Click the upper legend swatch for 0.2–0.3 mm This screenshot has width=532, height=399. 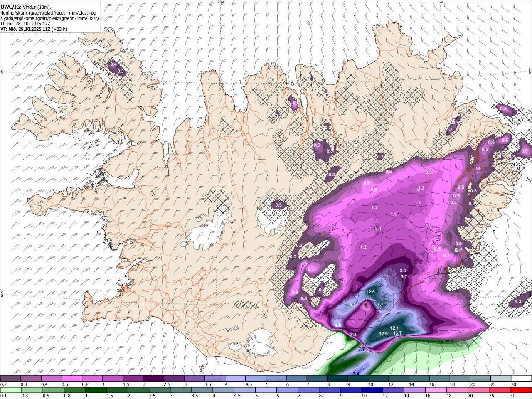coord(11,378)
